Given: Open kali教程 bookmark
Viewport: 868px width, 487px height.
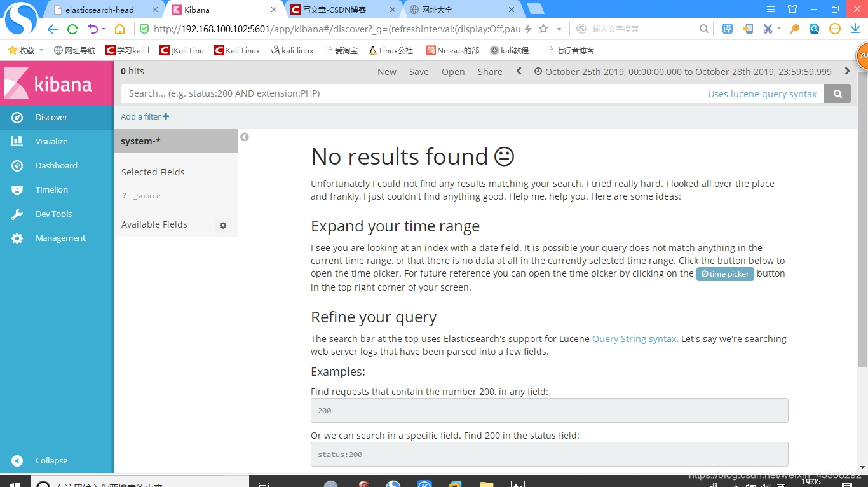Looking at the screenshot, I should [x=512, y=50].
